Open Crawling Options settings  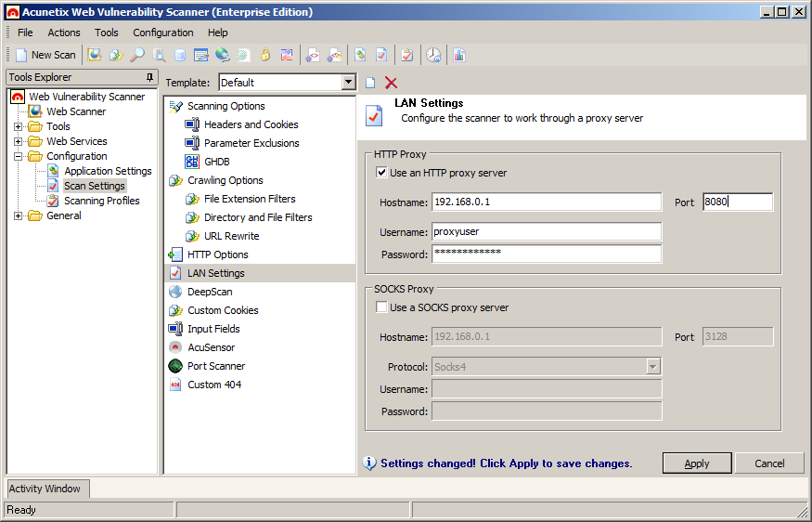pyautogui.click(x=225, y=180)
